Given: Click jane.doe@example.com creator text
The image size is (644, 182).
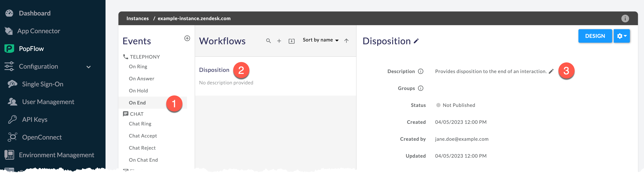Looking at the screenshot, I should [461, 139].
